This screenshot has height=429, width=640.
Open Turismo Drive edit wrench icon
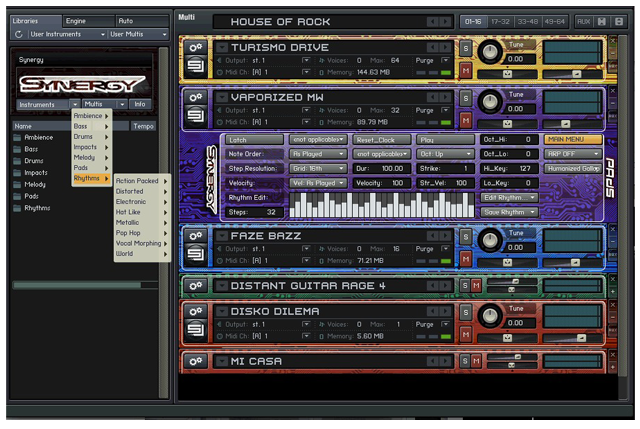click(x=196, y=47)
